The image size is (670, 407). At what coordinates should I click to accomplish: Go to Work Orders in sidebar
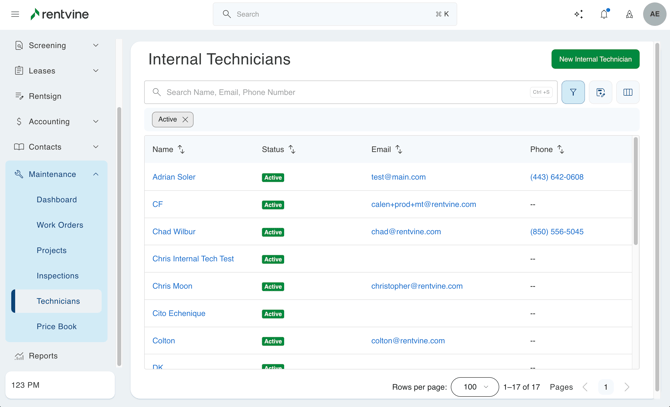[x=60, y=225]
